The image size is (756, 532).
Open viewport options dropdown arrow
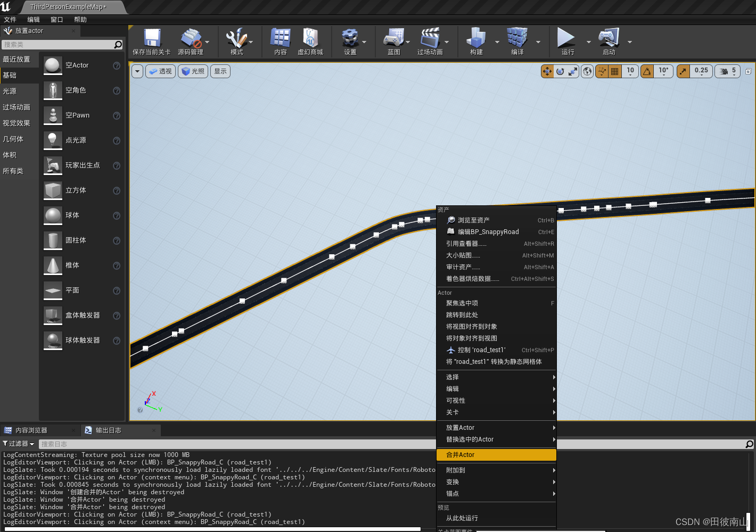[137, 71]
